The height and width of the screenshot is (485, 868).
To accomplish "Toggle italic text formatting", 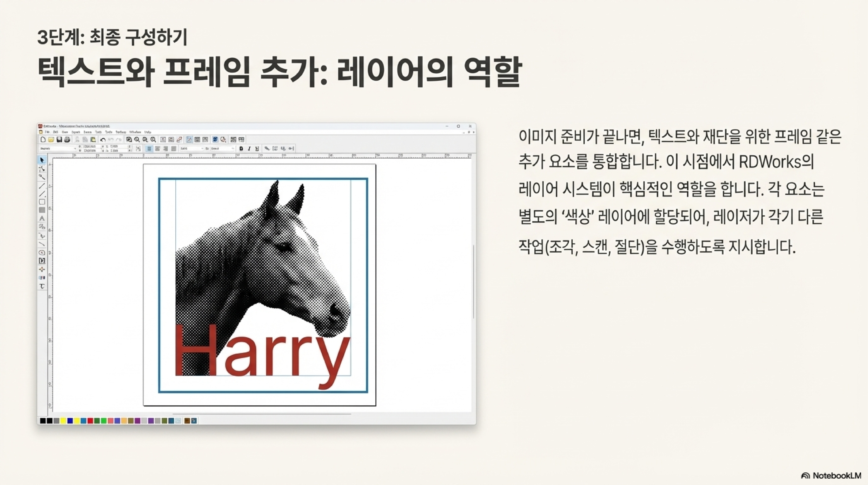I will (249, 148).
